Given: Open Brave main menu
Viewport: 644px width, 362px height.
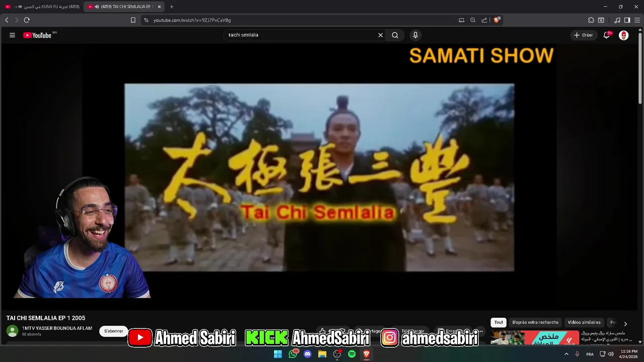Looking at the screenshot, I should click(637, 20).
